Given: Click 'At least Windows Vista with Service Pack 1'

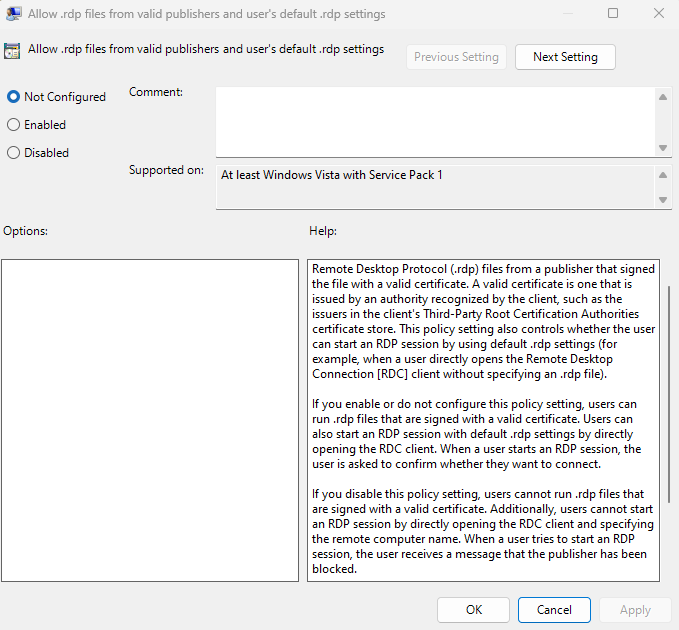Looking at the screenshot, I should (x=332, y=175).
